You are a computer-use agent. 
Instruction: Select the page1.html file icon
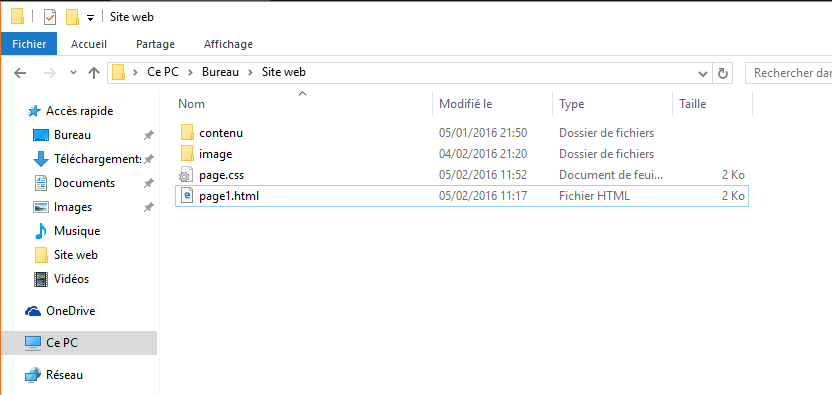tap(186, 196)
